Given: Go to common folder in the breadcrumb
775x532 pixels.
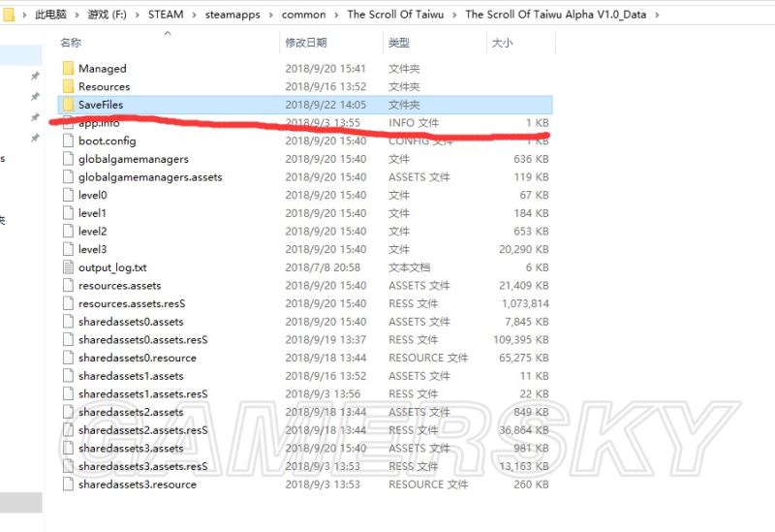Looking at the screenshot, I should pos(303,15).
